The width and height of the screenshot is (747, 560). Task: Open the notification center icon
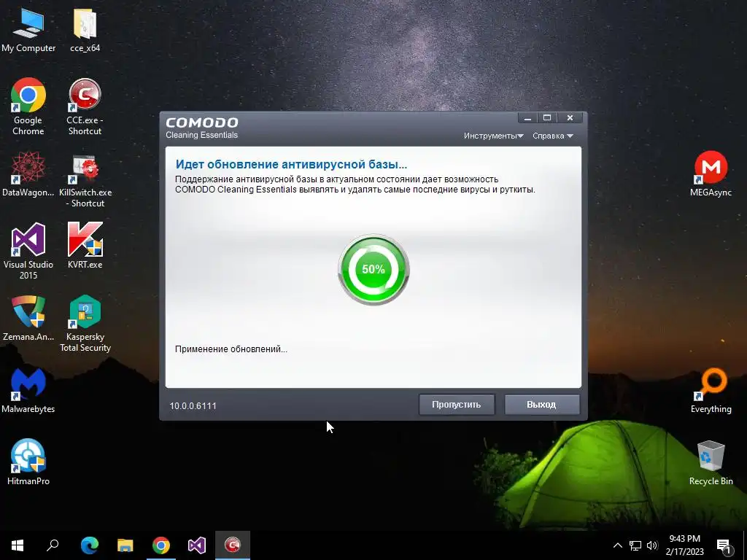724,546
